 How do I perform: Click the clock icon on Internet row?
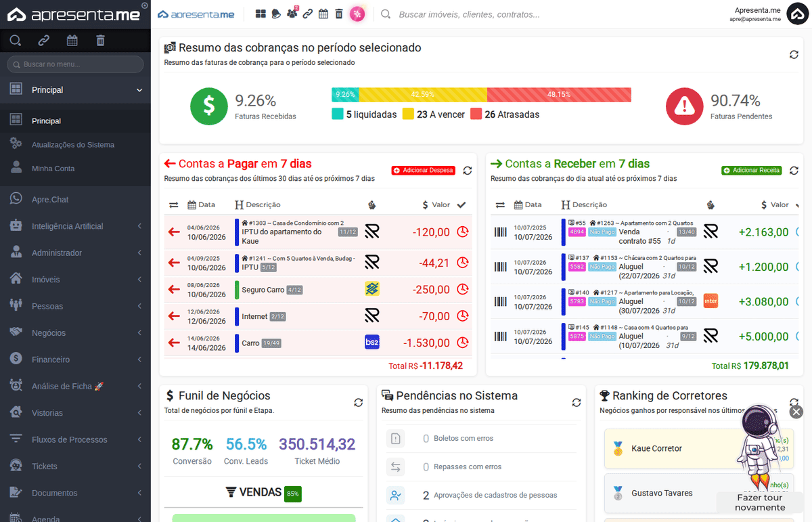click(x=463, y=316)
